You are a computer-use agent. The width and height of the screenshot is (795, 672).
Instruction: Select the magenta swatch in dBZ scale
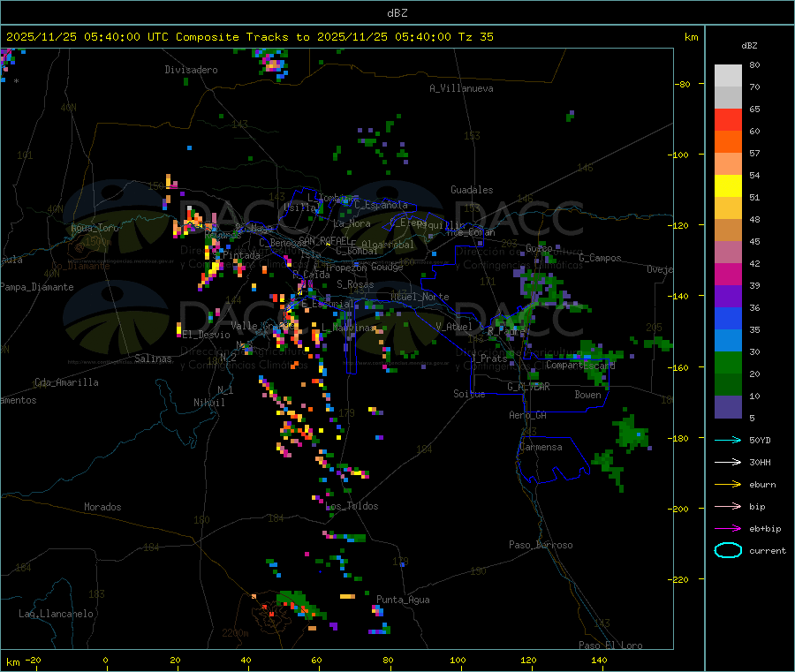(728, 274)
